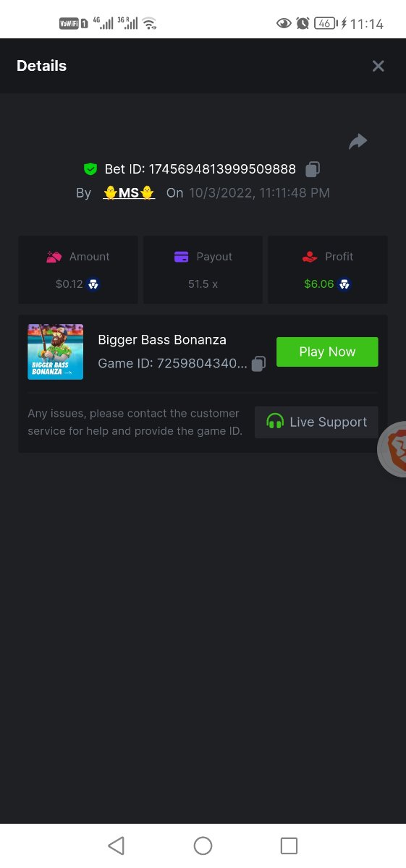Screen dimensions: 406x868
Task: Click the share arrow icon
Action: 358,142
